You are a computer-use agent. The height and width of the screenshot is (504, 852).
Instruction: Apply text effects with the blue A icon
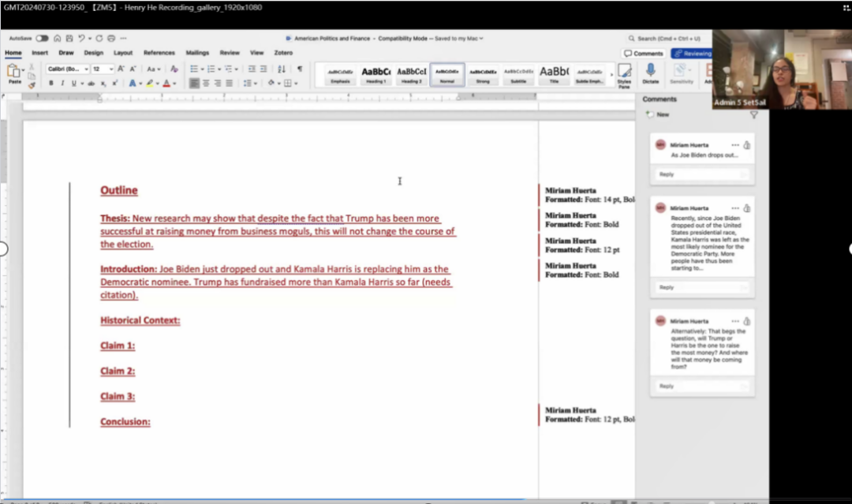click(132, 83)
